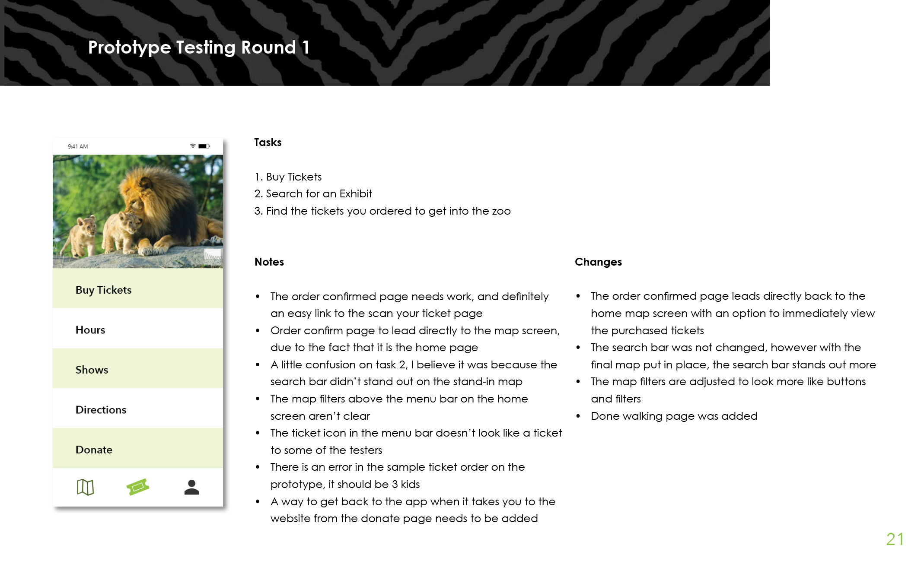Image resolution: width=924 pixels, height=567 pixels.
Task: Click the zoo logo watermark on photo
Action: [213, 256]
